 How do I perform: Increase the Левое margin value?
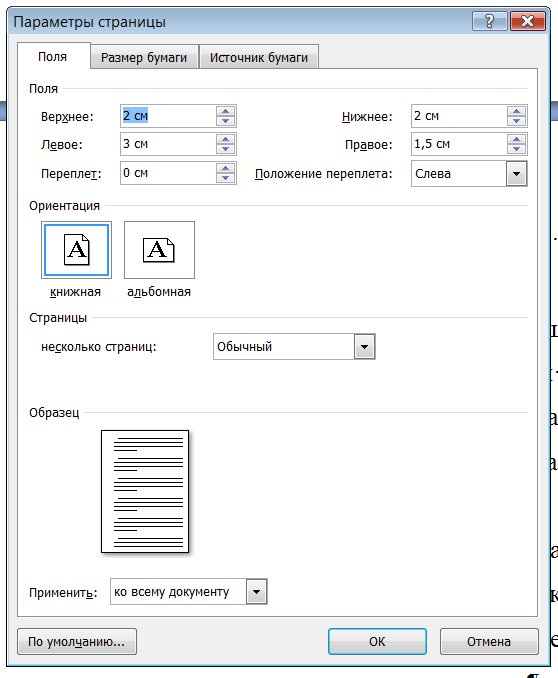tap(225, 139)
